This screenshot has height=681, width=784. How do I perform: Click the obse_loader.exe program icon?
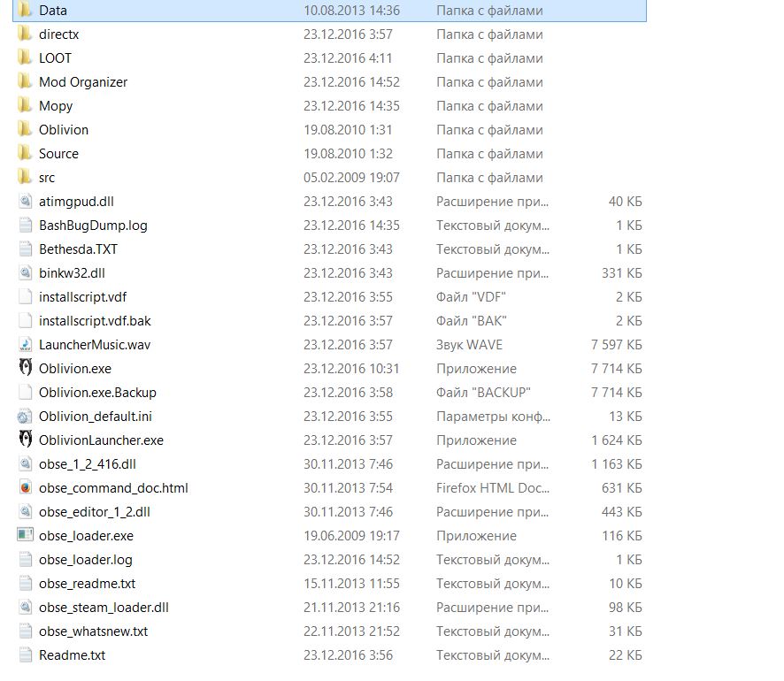25,535
